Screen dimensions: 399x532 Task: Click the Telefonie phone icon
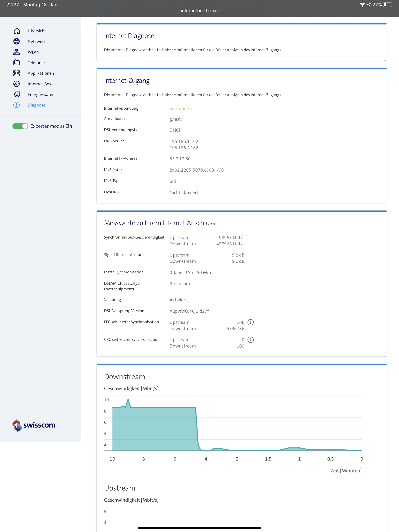pos(17,63)
